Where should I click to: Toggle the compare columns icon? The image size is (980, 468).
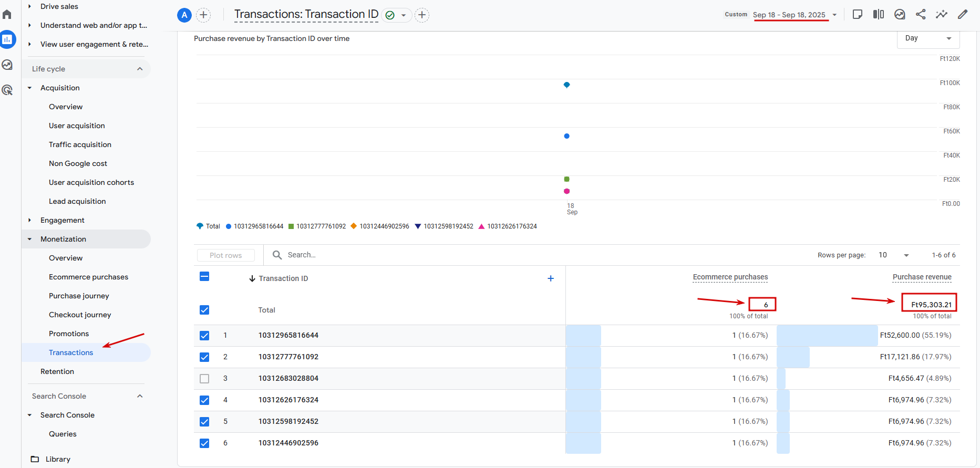[x=879, y=14]
